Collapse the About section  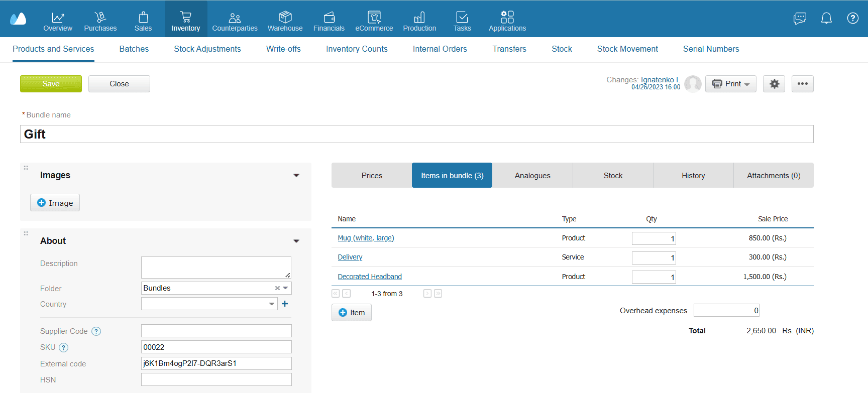click(296, 241)
